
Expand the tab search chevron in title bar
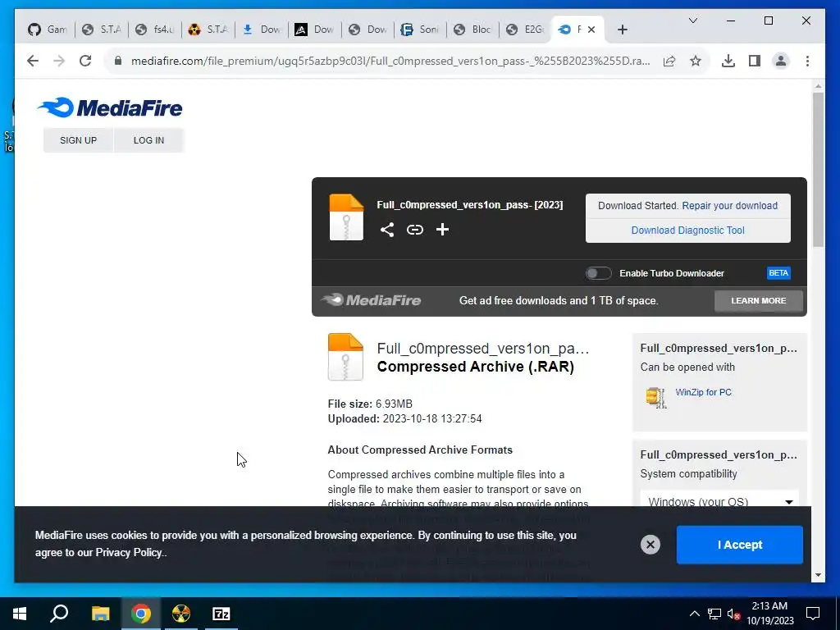(692, 21)
